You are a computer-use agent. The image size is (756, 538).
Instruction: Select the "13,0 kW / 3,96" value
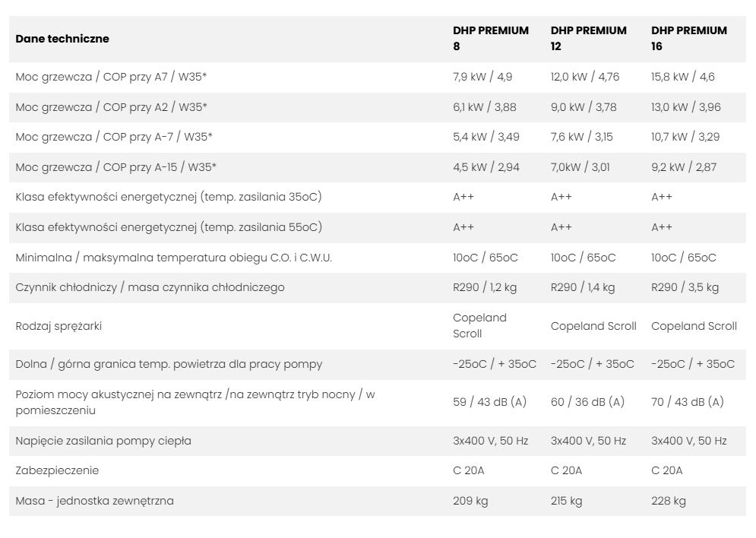click(686, 108)
